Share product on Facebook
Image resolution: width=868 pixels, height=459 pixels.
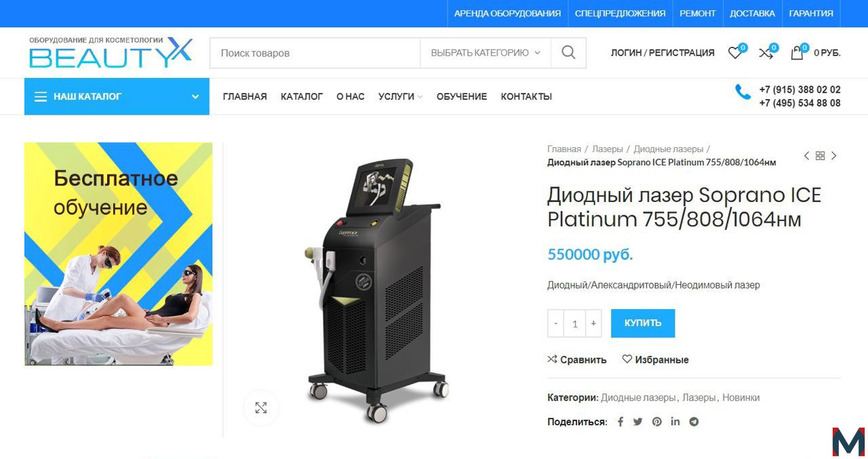(620, 422)
